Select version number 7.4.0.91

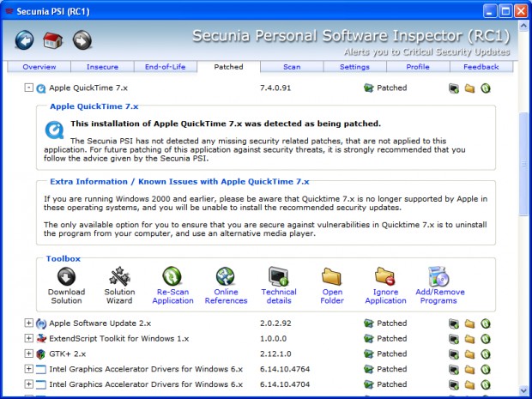coord(275,88)
